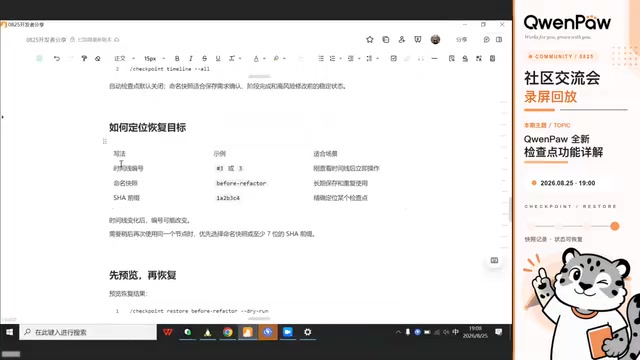This screenshot has width=640, height=360.
Task: Click the copy document icon in header
Action: tap(386, 40)
